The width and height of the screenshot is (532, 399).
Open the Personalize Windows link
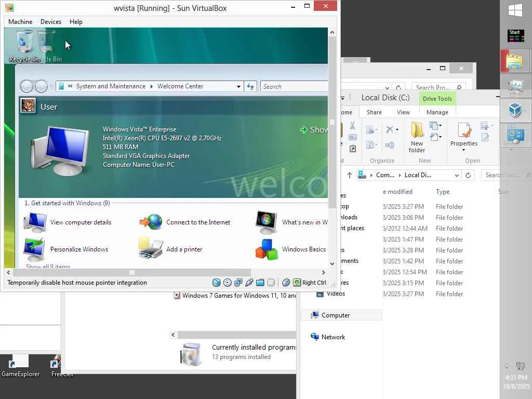pyautogui.click(x=79, y=249)
